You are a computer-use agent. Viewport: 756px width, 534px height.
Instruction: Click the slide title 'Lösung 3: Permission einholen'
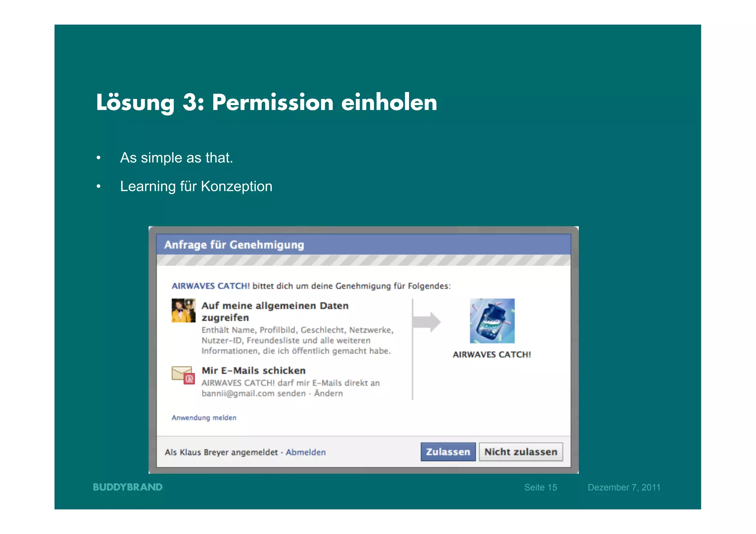pos(267,103)
